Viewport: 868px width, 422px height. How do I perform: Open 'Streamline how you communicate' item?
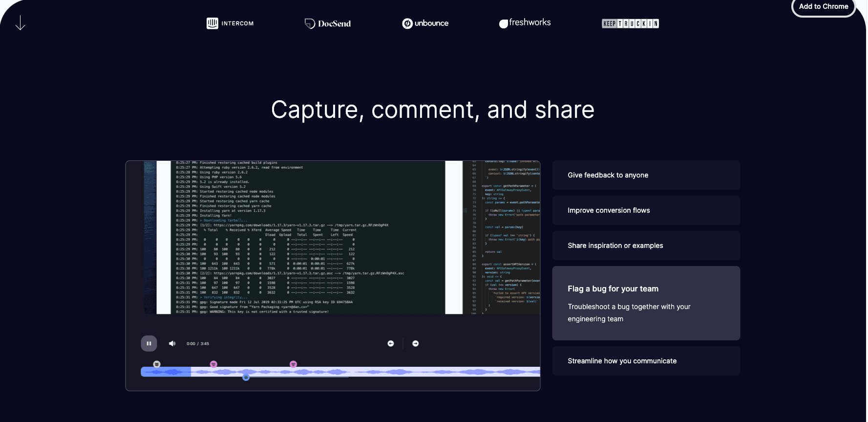coord(646,361)
